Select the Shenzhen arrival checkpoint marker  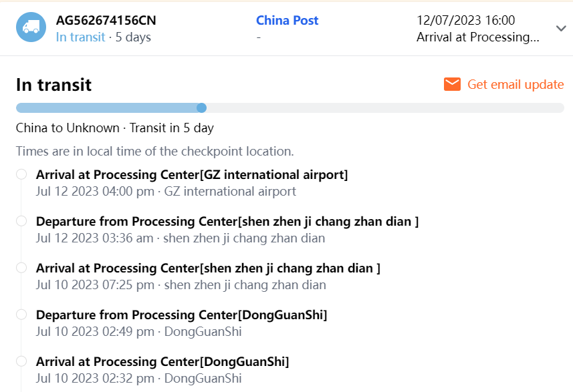21,268
